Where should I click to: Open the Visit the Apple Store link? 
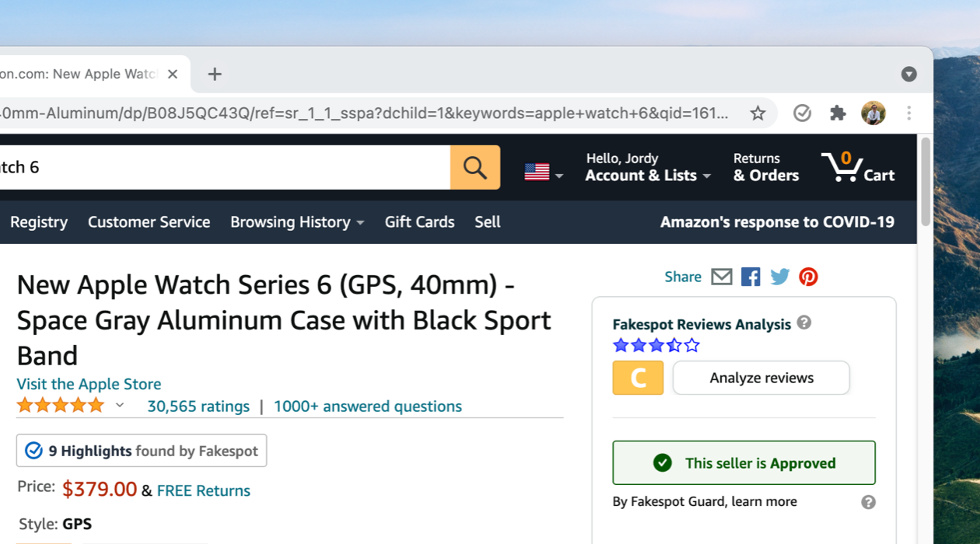coord(89,384)
